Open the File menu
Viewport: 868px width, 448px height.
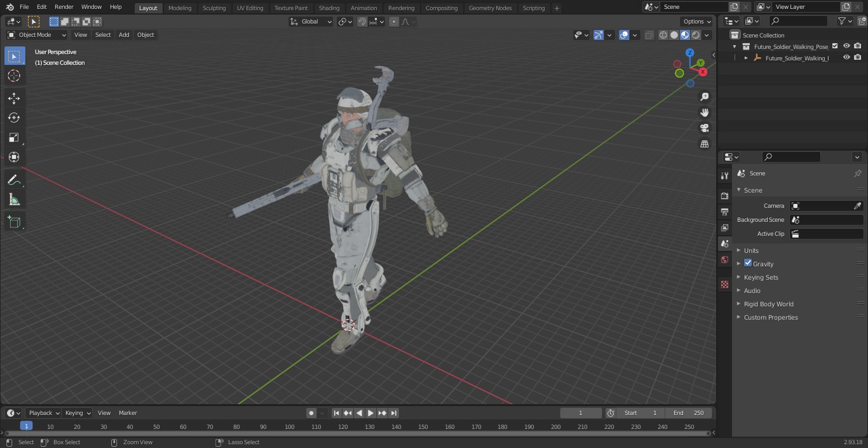[x=24, y=7]
